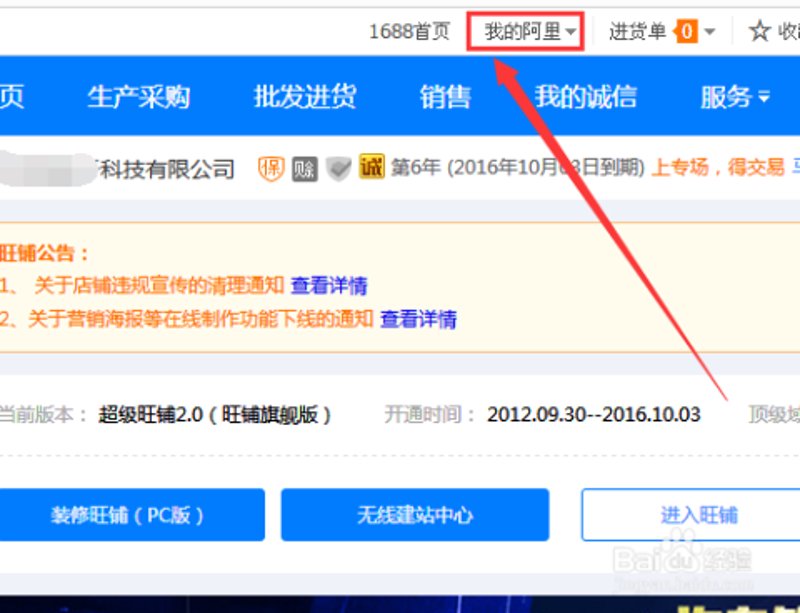This screenshot has width=800, height=613.
Task: Go to the 我的诚信 tab
Action: point(586,96)
